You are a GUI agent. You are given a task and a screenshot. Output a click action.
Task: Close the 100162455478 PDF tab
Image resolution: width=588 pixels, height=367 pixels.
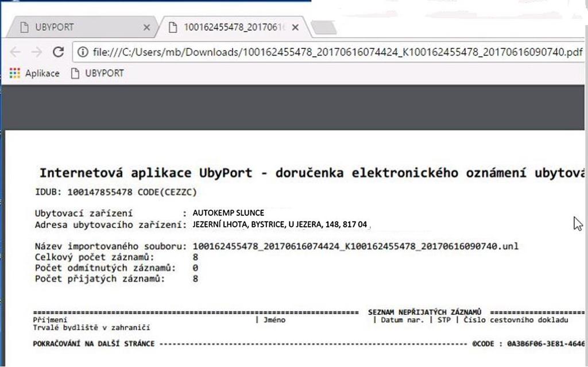(x=296, y=28)
